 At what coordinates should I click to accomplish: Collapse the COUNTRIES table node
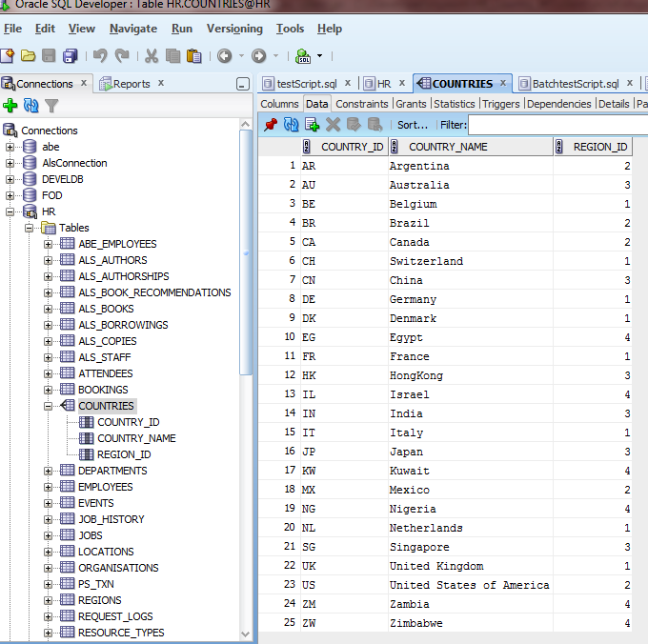[49, 406]
